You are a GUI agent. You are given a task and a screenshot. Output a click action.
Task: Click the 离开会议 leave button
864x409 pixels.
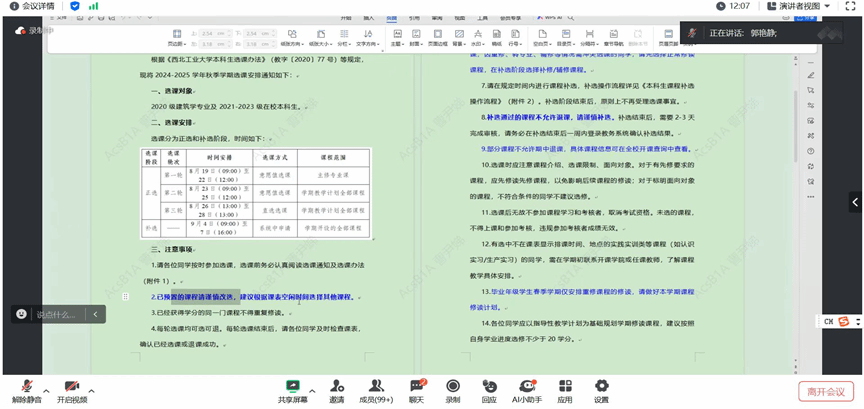coord(826,391)
